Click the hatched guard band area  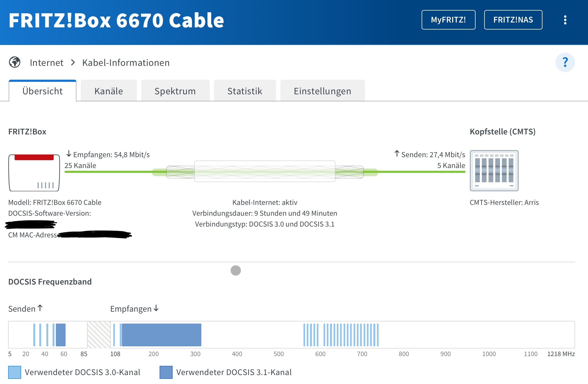(99, 335)
